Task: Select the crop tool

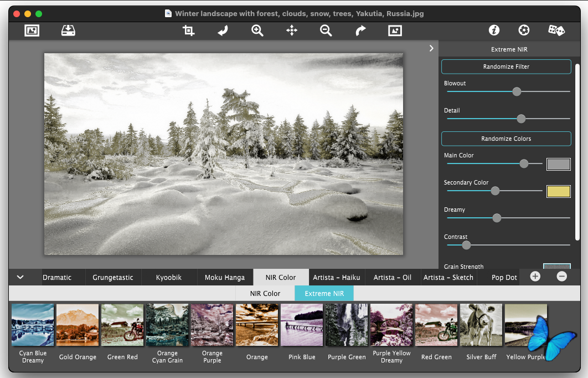Action: click(188, 31)
